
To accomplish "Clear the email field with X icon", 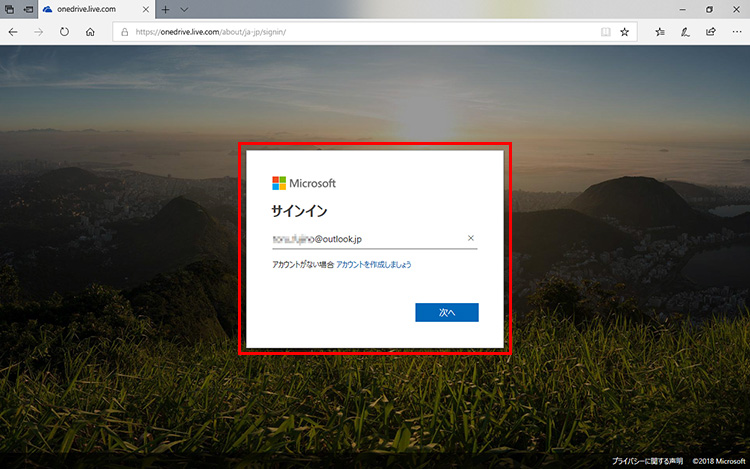I will point(471,238).
